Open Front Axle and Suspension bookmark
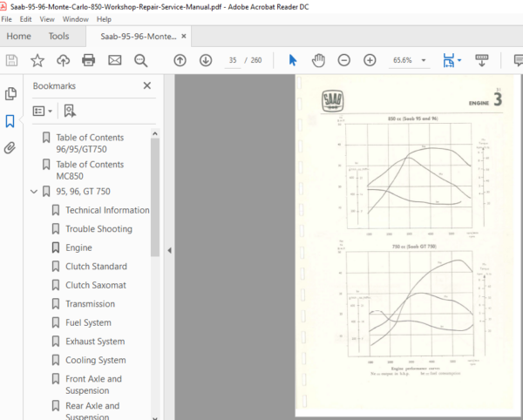523x420 pixels. point(93,384)
